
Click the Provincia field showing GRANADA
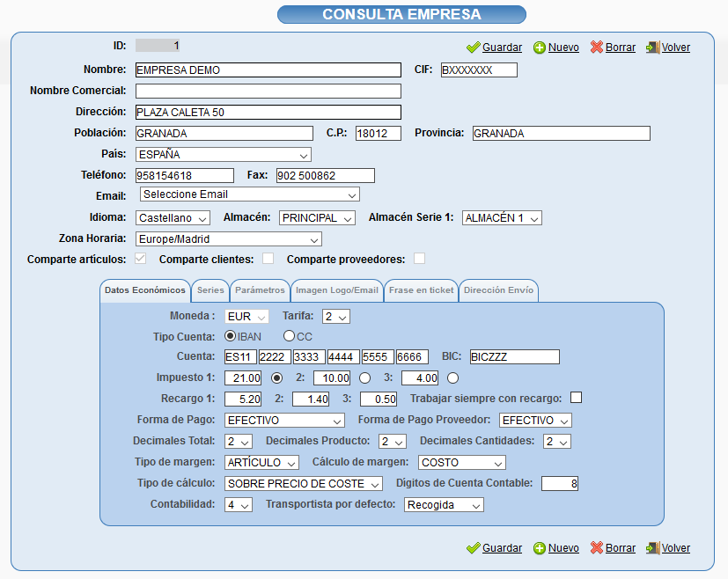[562, 134]
